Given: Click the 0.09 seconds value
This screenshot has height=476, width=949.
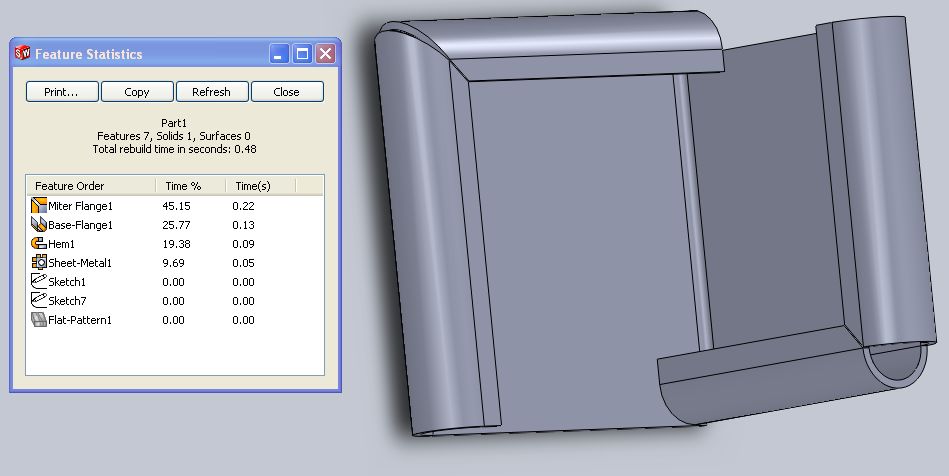Looking at the screenshot, I should [243, 244].
